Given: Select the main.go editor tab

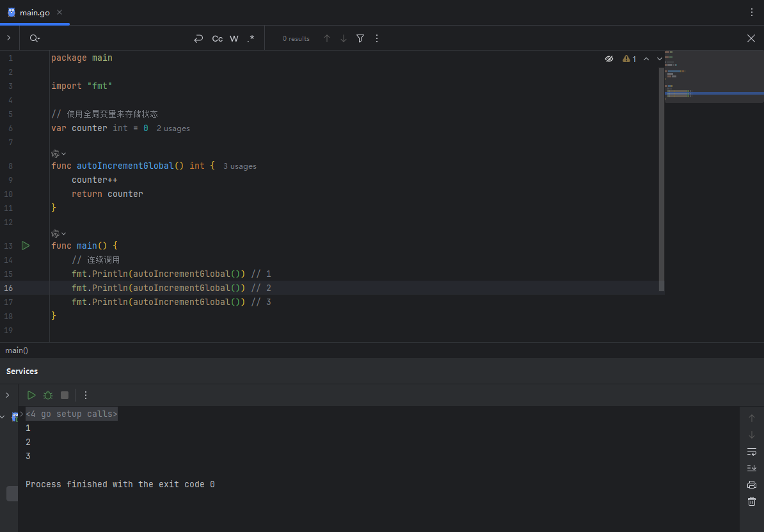Looking at the screenshot, I should [35, 13].
